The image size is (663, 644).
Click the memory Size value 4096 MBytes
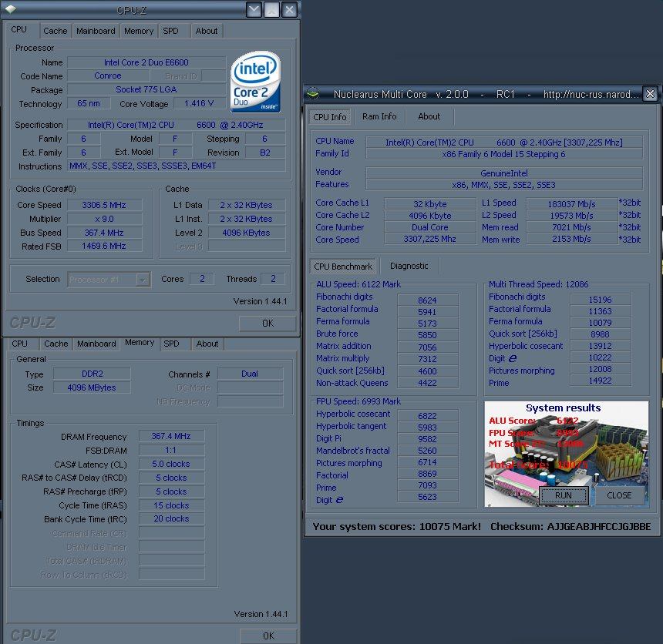pyautogui.click(x=93, y=387)
